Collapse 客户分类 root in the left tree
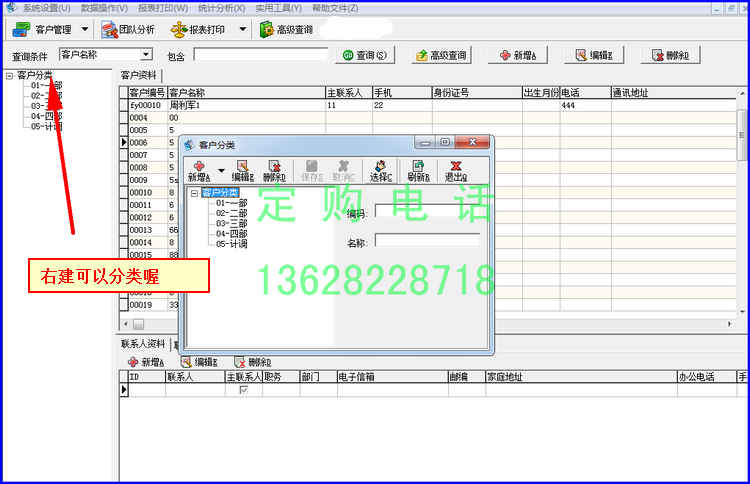750x484 pixels. point(10,76)
